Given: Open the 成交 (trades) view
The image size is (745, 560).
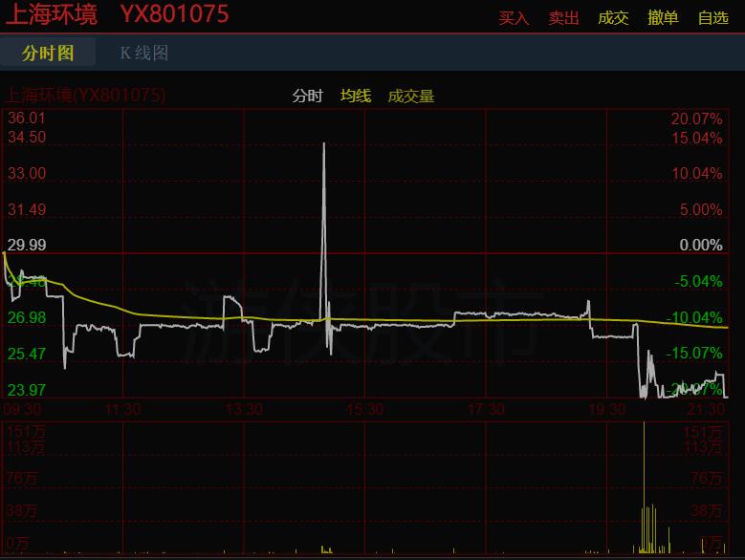Looking at the screenshot, I should [613, 18].
